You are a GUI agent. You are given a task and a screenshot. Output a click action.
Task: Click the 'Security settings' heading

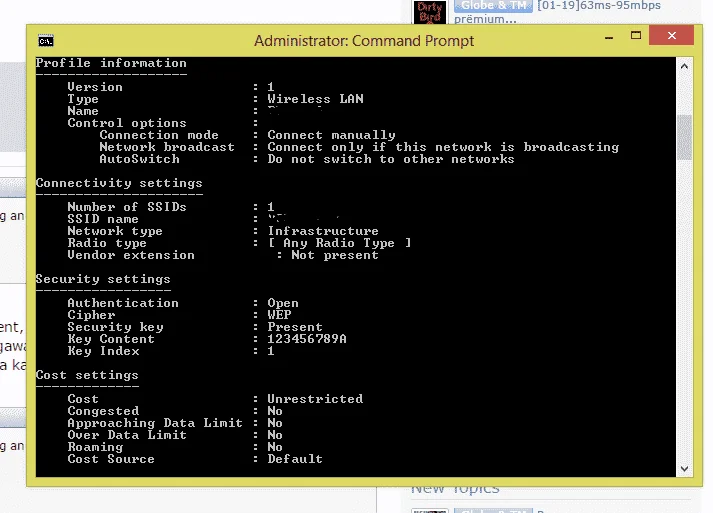pos(103,279)
